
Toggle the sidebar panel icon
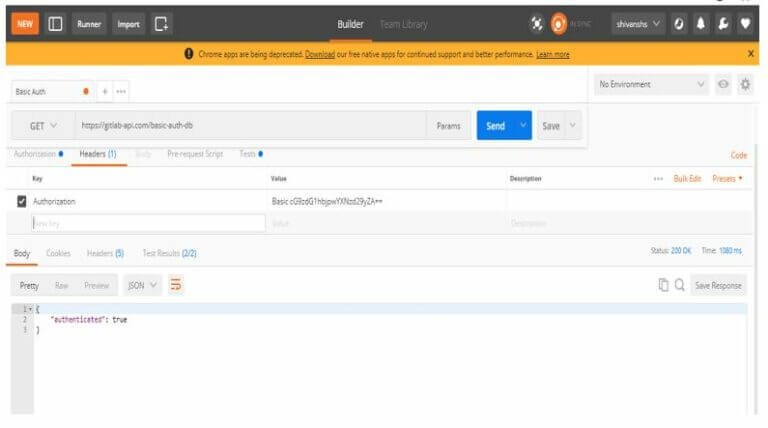click(55, 24)
